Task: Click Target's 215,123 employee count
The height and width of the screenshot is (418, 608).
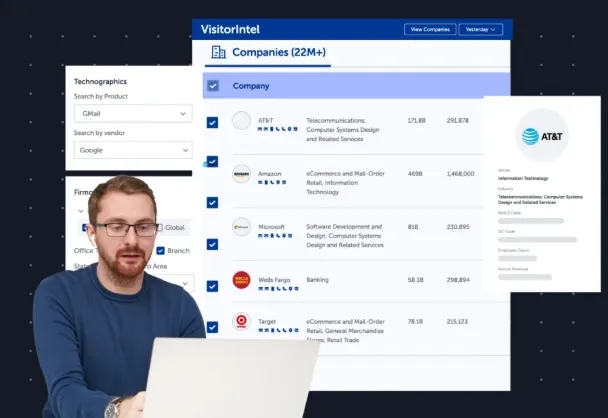Action: [457, 321]
